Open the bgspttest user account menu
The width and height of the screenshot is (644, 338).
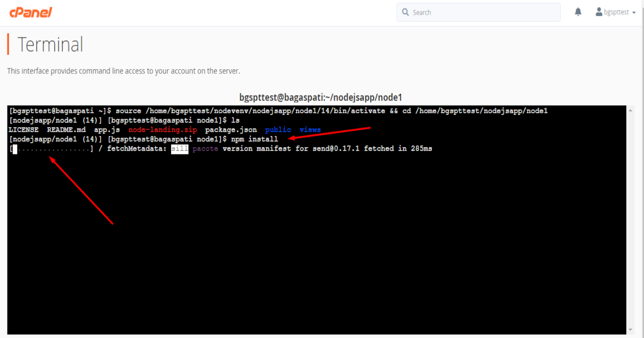615,12
